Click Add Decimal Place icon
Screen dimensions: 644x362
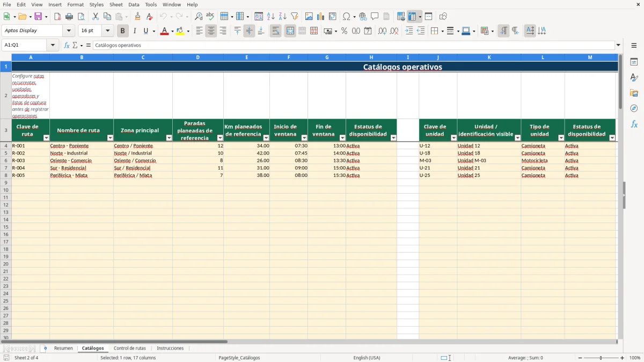click(382, 31)
